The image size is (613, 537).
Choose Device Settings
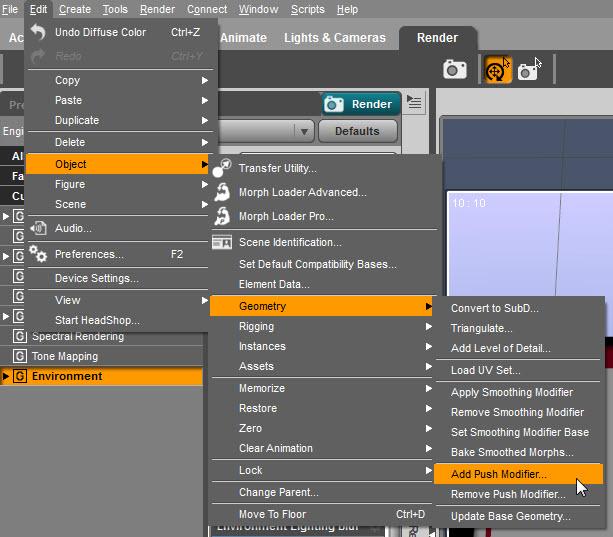(117, 278)
